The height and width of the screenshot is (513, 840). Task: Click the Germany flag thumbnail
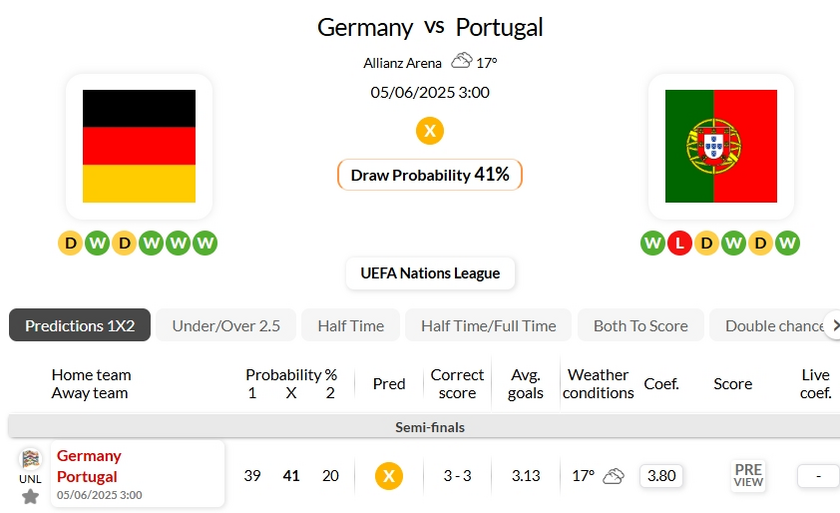click(x=139, y=146)
